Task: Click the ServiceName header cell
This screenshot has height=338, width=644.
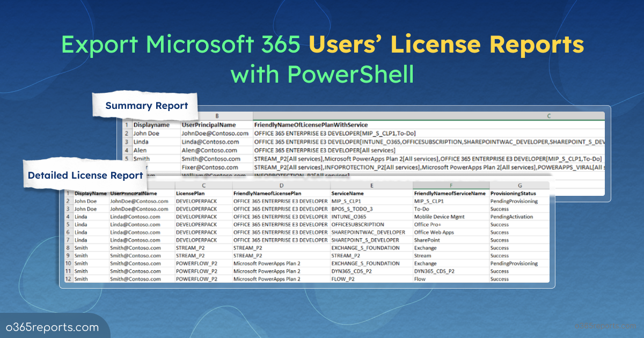Action: 347,193
